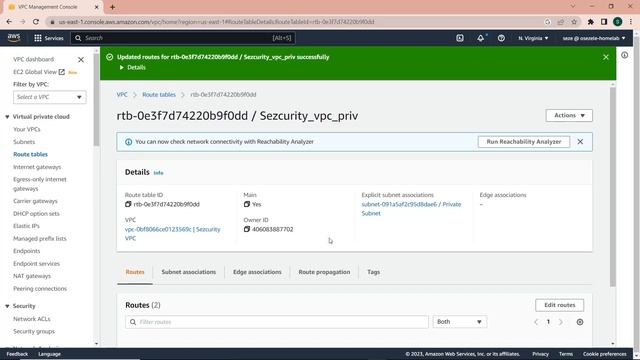Go to next routes page arrow

click(x=561, y=322)
